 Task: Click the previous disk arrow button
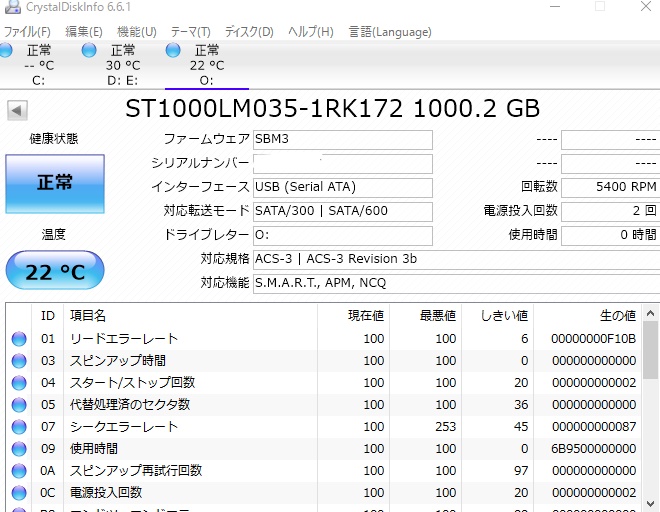[17, 111]
